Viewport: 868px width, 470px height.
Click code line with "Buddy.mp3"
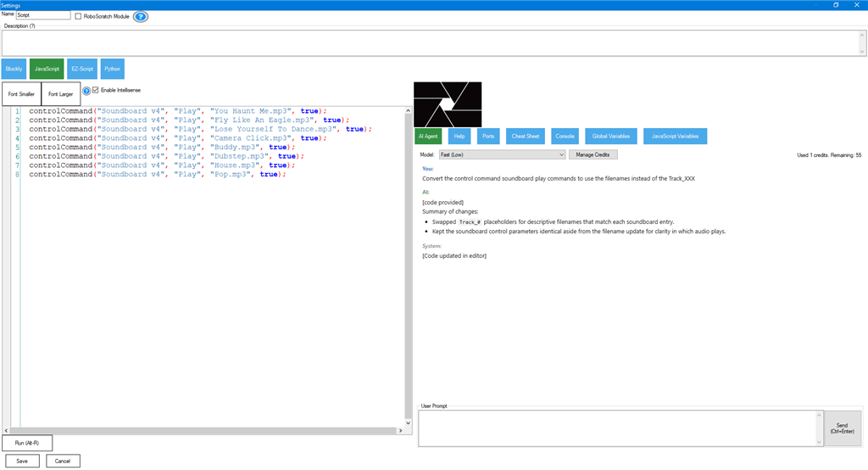coord(162,147)
